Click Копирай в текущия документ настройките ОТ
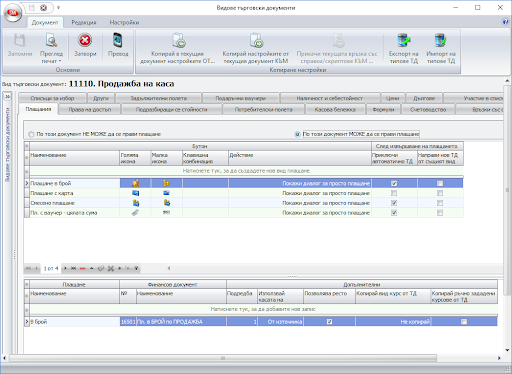This screenshot has width=512, height=374. pos(178,48)
